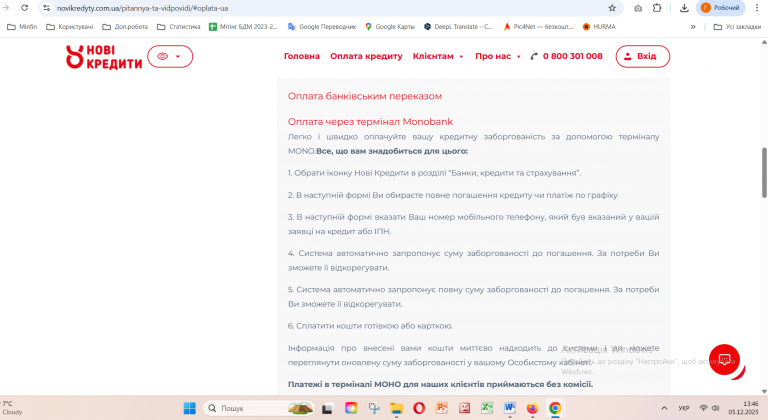Open the Користувачі bookmark folder
Viewport: 768px width, 420px height.
[70, 27]
